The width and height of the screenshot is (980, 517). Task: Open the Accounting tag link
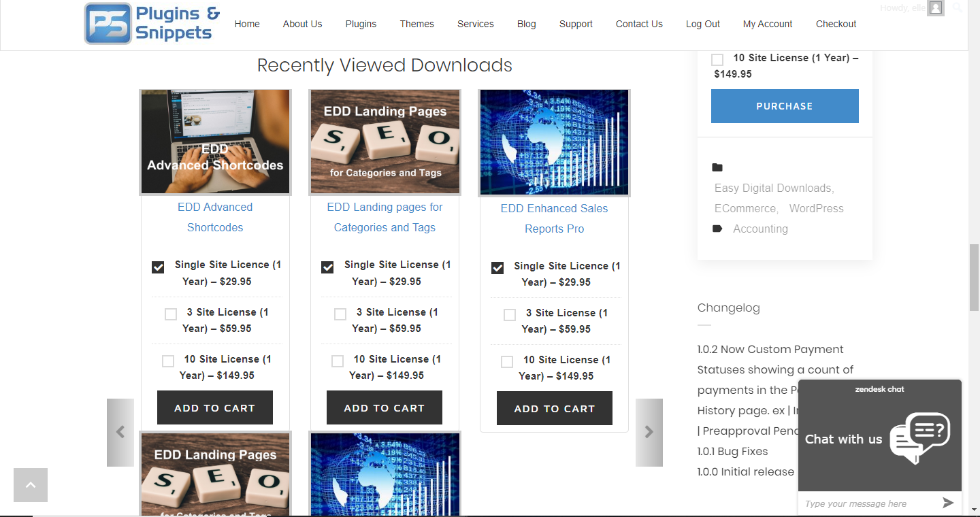coord(760,229)
